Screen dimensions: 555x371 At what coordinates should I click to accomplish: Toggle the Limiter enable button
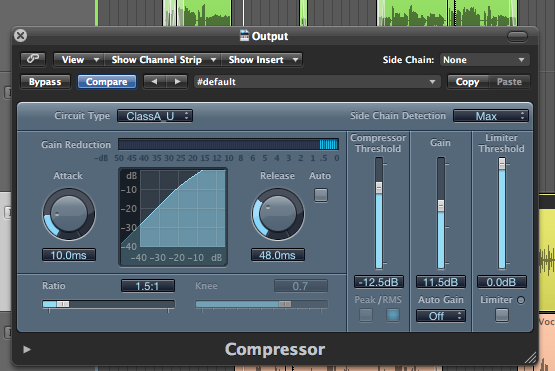[502, 315]
